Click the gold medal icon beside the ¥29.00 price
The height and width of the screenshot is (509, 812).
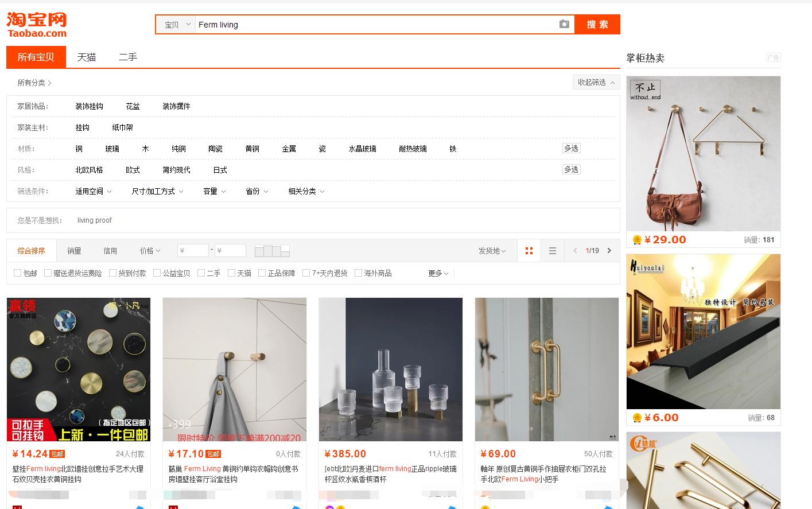(x=636, y=239)
